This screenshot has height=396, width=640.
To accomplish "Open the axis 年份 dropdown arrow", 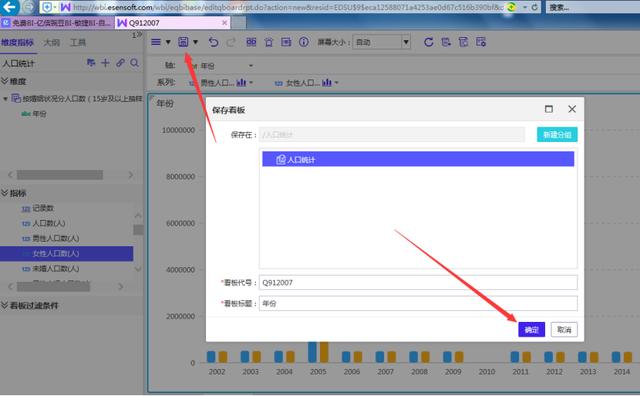I will coord(251,65).
